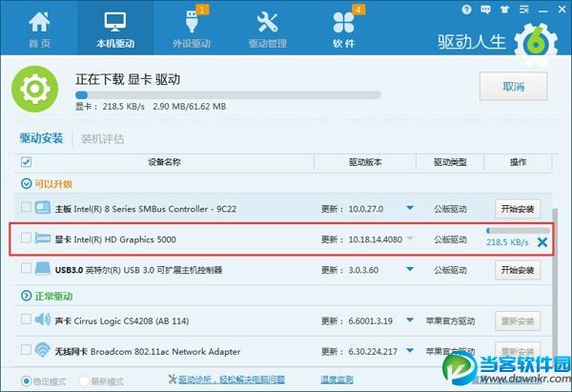The image size is (572, 392).
Task: Click 重新安装 for Cirrus Logic sound card
Action: coord(518,321)
